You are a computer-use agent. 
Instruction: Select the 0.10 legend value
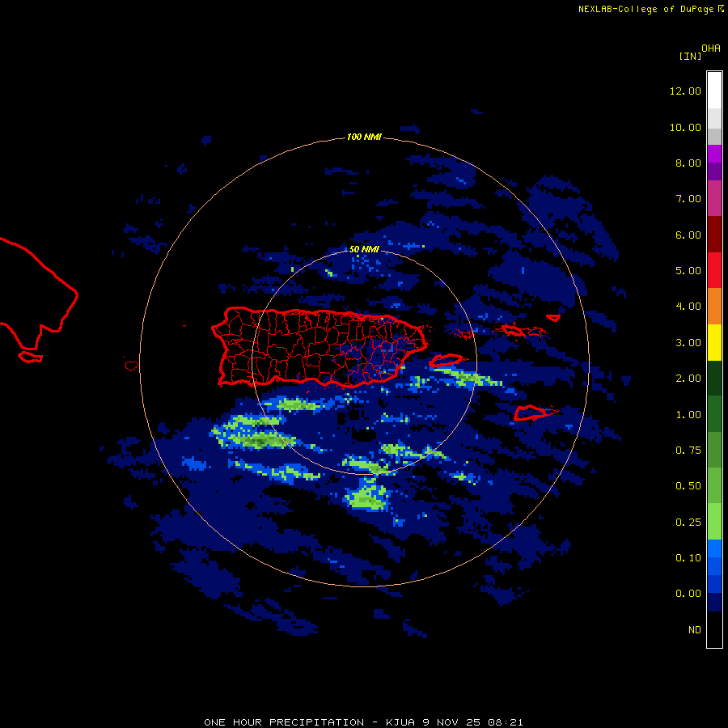point(688,558)
